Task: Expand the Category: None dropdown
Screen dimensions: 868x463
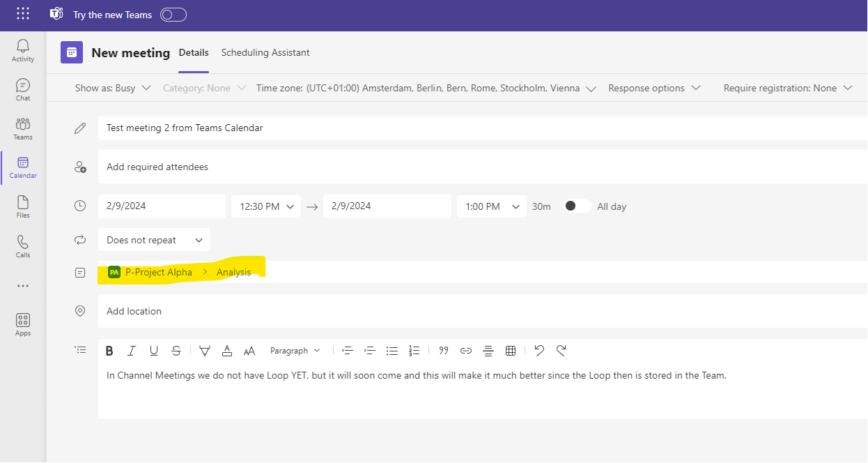Action: click(203, 88)
